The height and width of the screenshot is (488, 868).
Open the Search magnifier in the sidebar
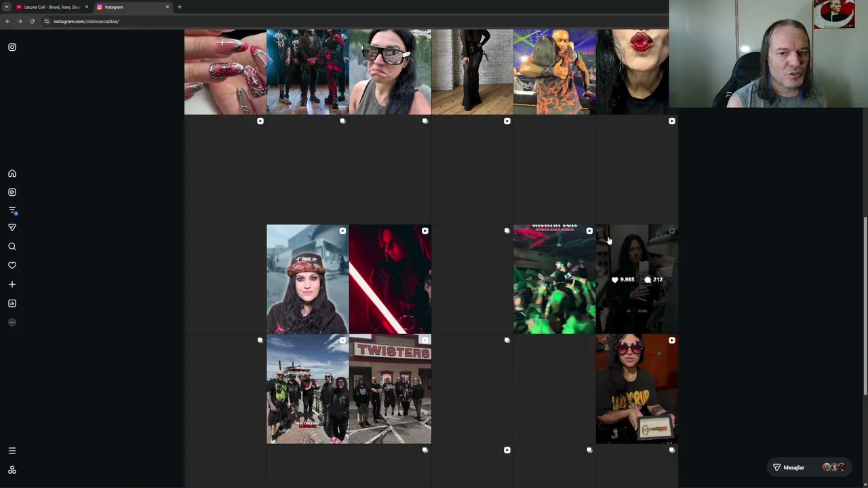tap(12, 247)
